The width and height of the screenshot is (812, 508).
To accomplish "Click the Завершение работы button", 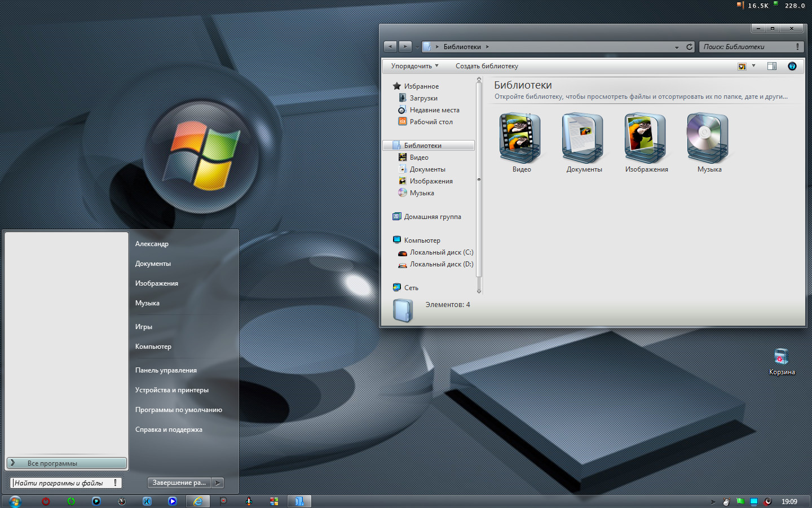I will (x=179, y=483).
